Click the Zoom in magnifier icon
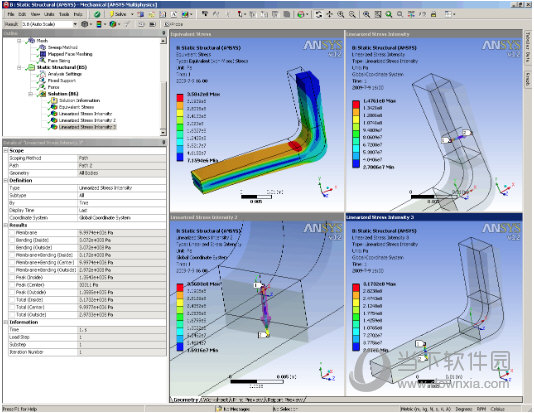The width and height of the screenshot is (534, 413). (x=341, y=14)
